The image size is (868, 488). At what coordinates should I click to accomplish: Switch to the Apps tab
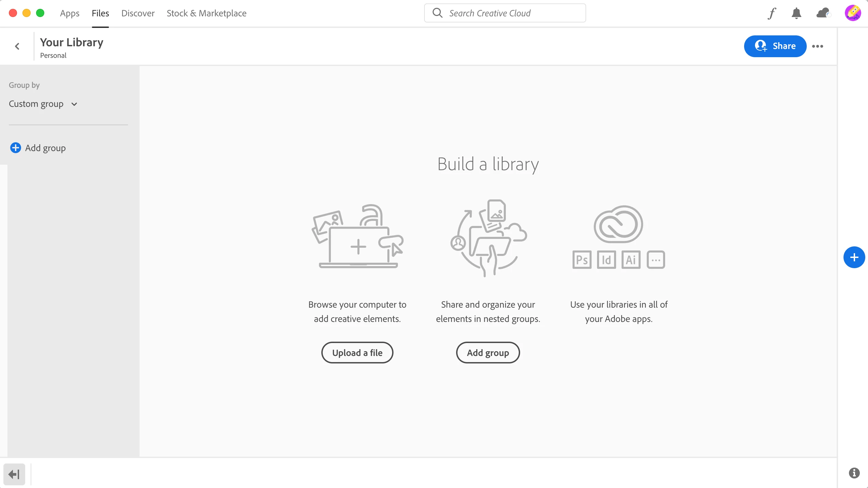coord(69,13)
